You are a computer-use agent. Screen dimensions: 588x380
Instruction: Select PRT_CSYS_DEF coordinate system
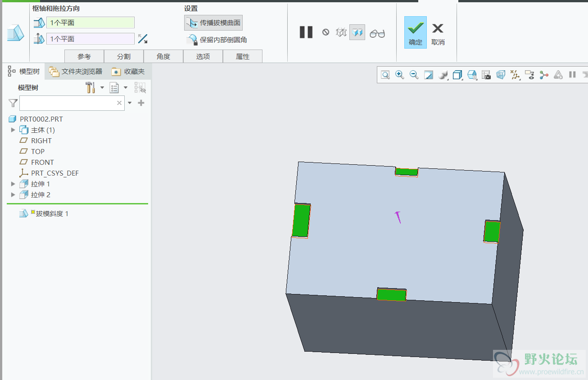click(55, 173)
